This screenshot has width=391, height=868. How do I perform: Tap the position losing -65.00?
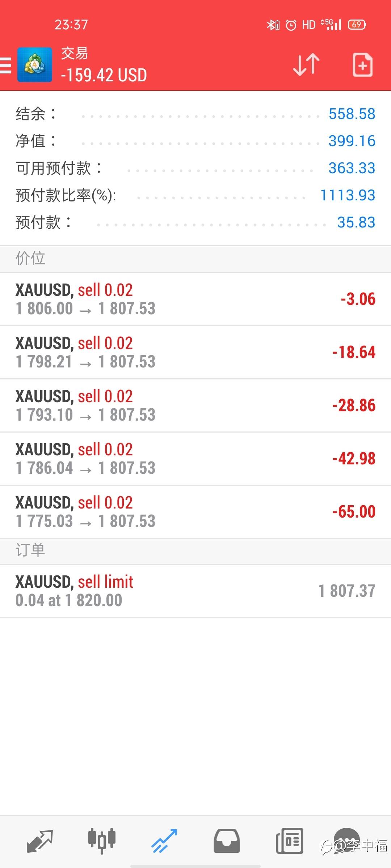tap(195, 512)
